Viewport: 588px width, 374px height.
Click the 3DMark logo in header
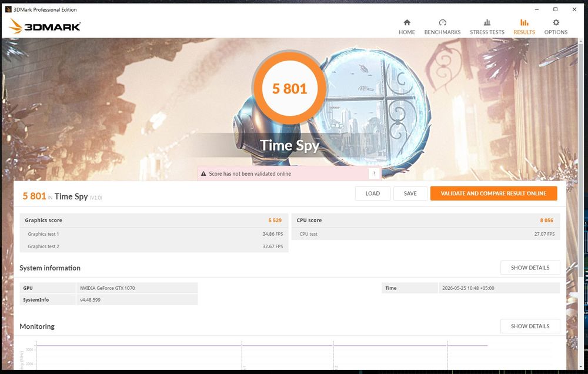(45, 26)
